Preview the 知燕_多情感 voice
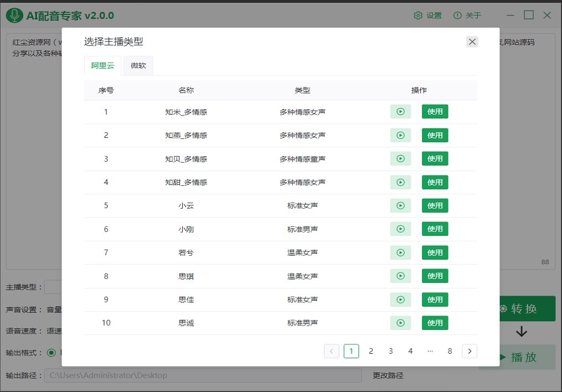 click(x=400, y=136)
